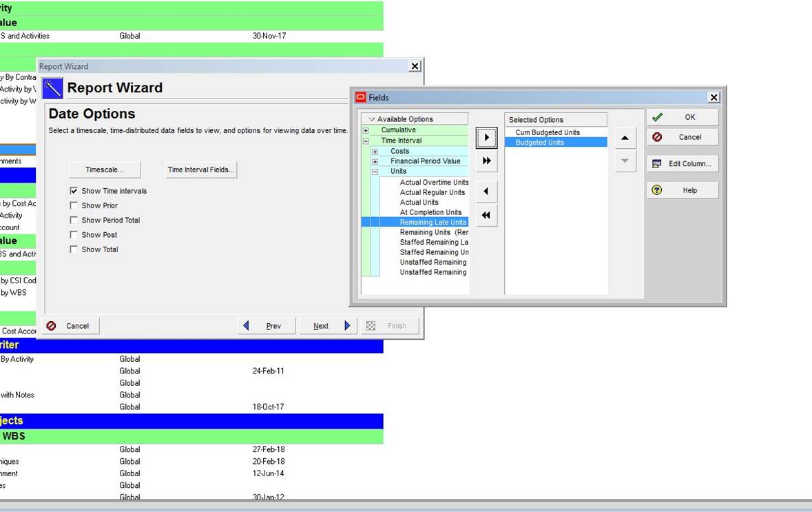Image resolution: width=812 pixels, height=512 pixels.
Task: Collapse the Units tree node
Action: (375, 172)
